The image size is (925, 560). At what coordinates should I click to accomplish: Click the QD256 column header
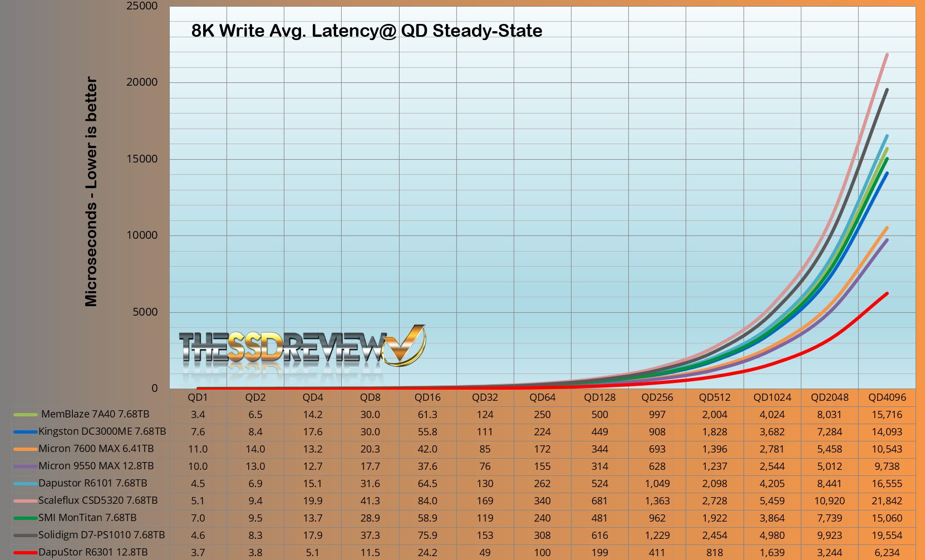(x=657, y=397)
